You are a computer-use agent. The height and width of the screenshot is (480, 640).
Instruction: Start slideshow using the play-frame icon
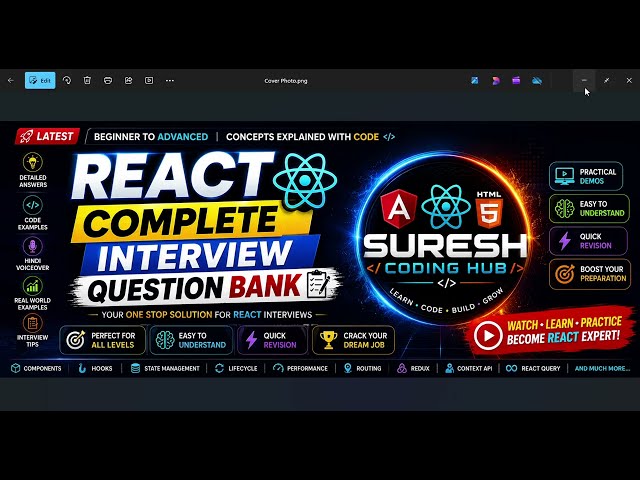point(149,80)
